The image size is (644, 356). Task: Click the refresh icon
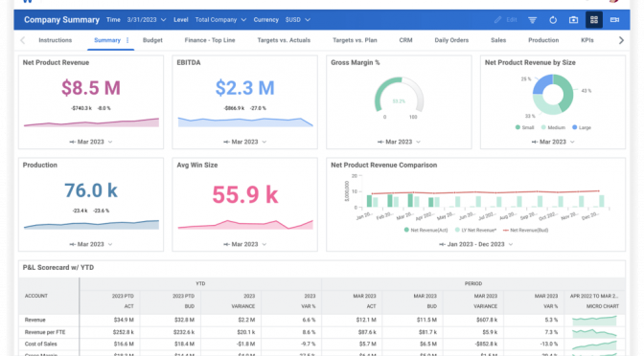point(553,20)
